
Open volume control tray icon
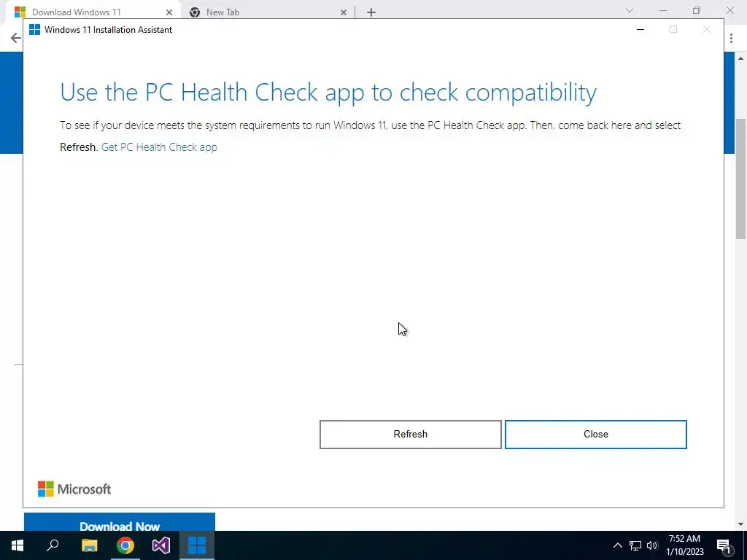(x=652, y=545)
